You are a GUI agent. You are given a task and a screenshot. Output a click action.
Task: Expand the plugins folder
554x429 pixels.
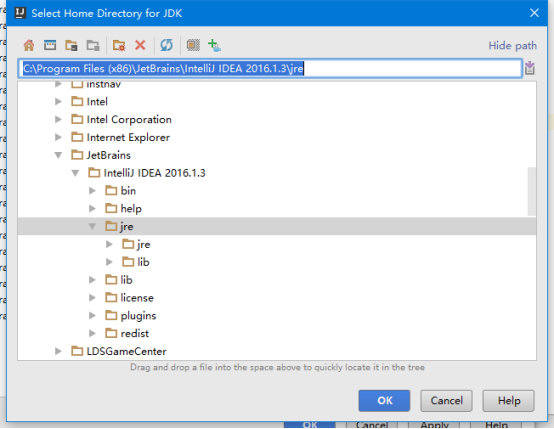pos(92,316)
